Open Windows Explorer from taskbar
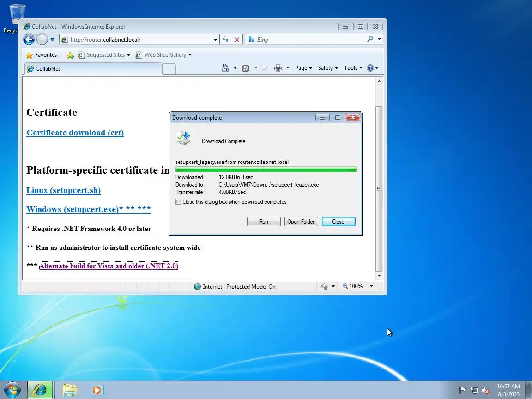Image resolution: width=532 pixels, height=399 pixels. (x=70, y=390)
